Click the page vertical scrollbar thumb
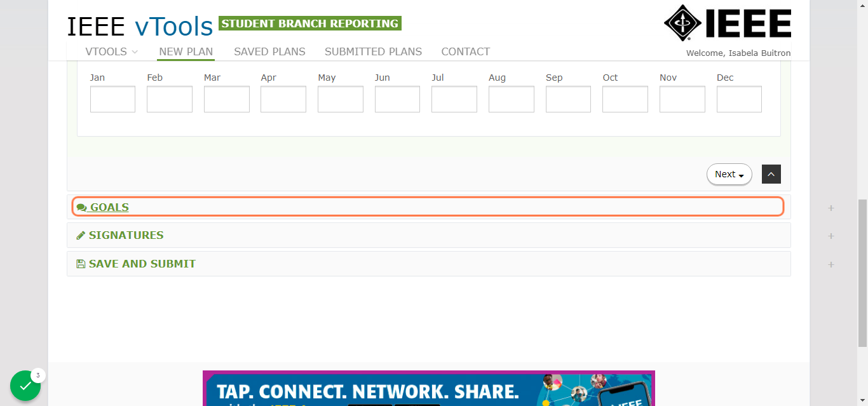868x406 pixels. (862, 273)
